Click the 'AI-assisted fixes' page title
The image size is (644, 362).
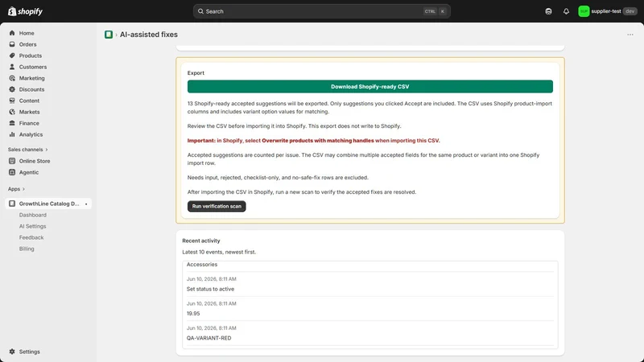point(149,35)
